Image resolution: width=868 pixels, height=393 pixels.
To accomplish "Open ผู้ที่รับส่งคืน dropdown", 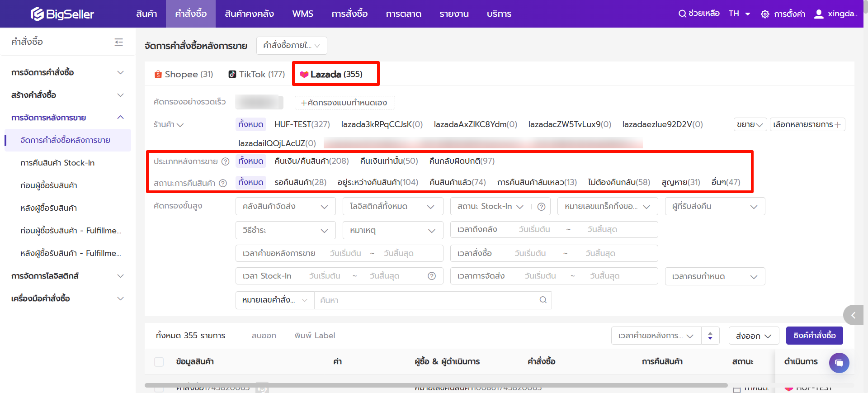I will [x=715, y=206].
